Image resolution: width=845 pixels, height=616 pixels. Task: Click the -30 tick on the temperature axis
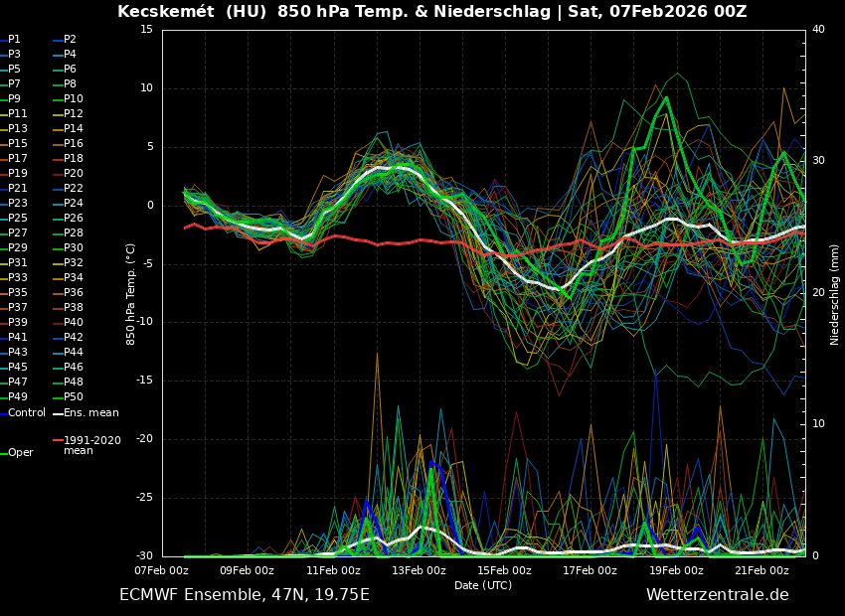coord(145,556)
